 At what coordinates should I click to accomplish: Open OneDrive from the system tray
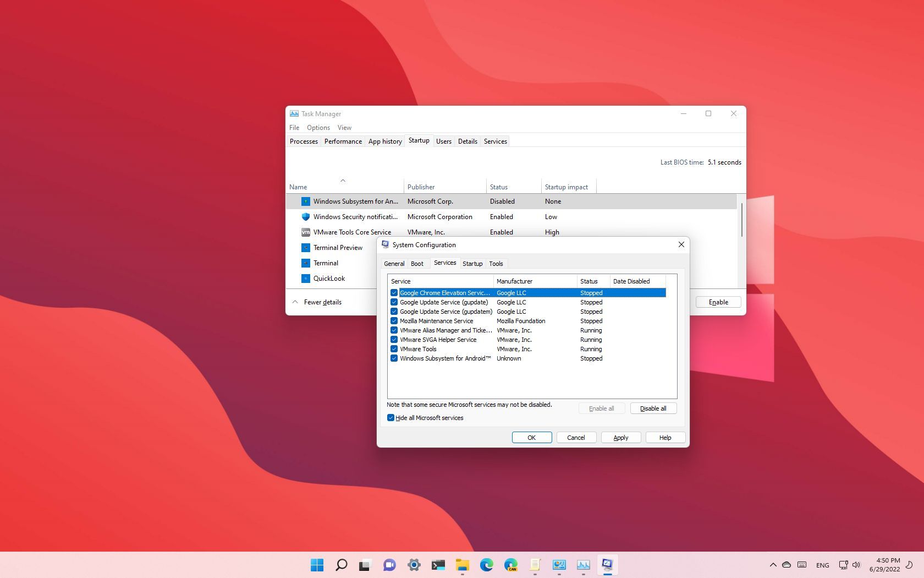click(787, 565)
